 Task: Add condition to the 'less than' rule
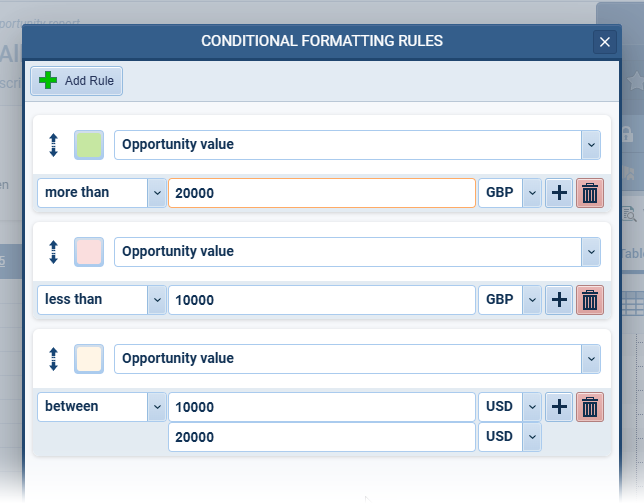[x=559, y=299]
